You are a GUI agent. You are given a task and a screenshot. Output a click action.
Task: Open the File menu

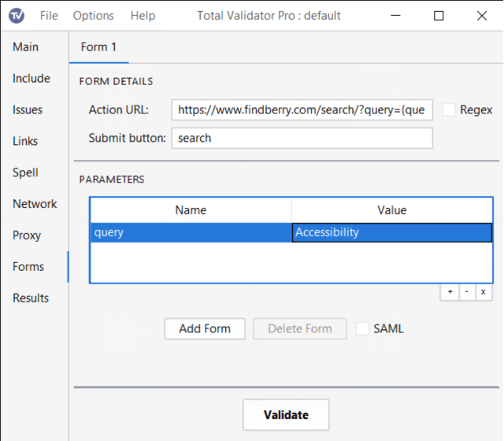coord(49,16)
